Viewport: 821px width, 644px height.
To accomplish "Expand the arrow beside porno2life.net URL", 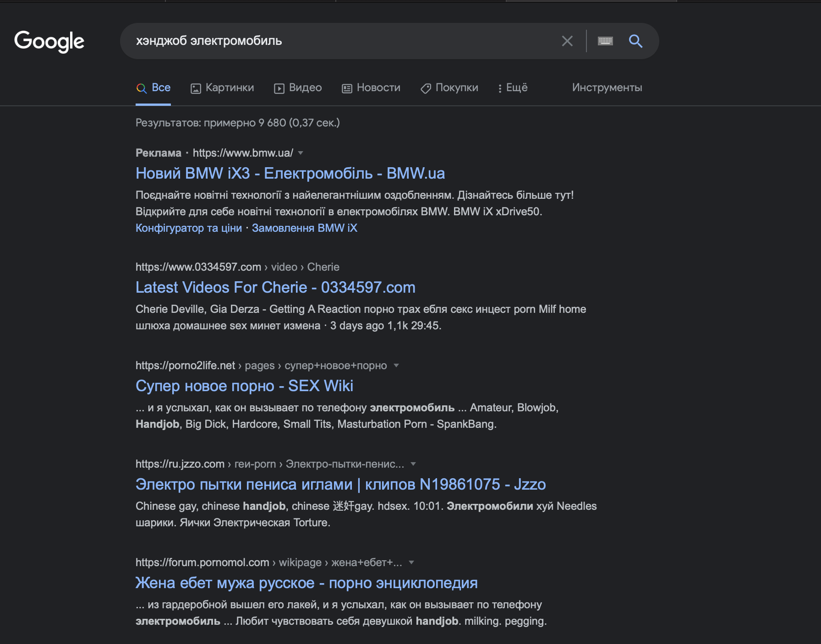I will tap(396, 366).
